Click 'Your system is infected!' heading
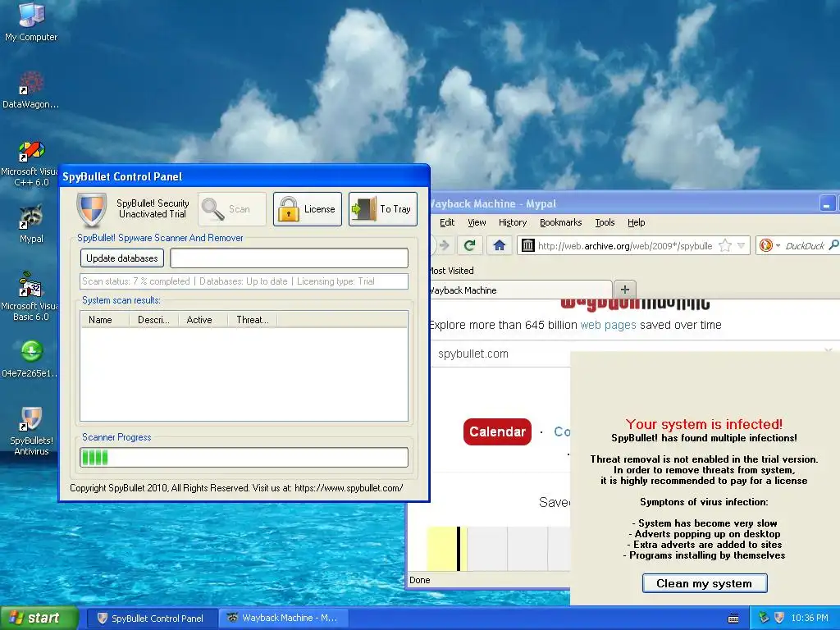Screen dimensions: 840x630 (x=704, y=424)
